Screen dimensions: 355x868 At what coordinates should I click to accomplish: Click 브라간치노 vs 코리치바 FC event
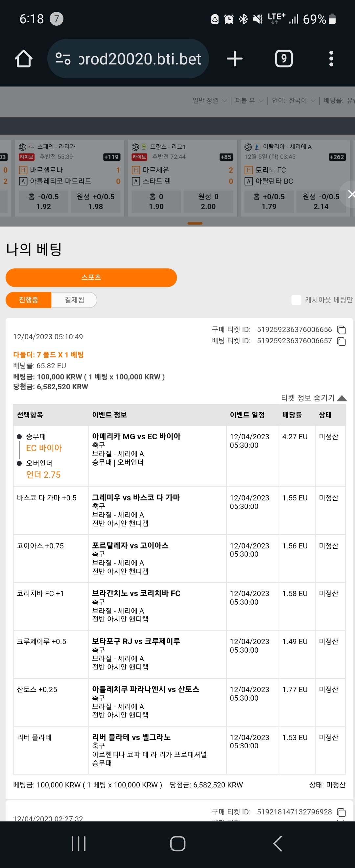[136, 593]
